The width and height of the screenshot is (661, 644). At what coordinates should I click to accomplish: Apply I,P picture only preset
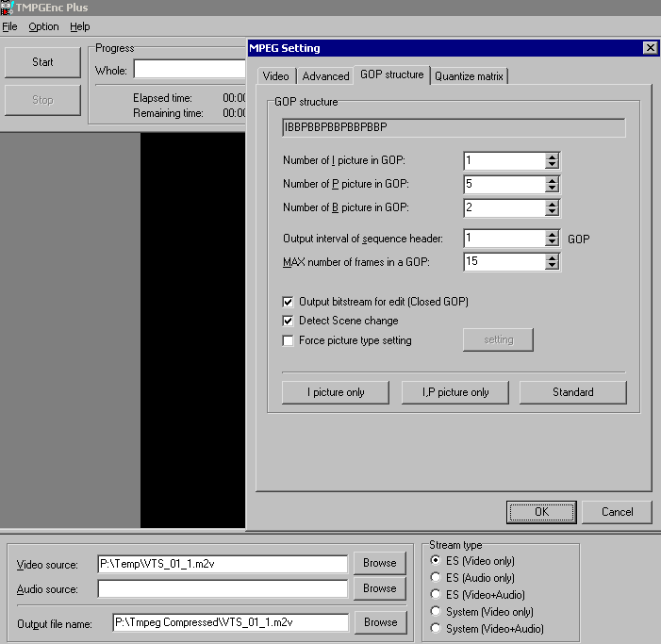pyautogui.click(x=454, y=392)
